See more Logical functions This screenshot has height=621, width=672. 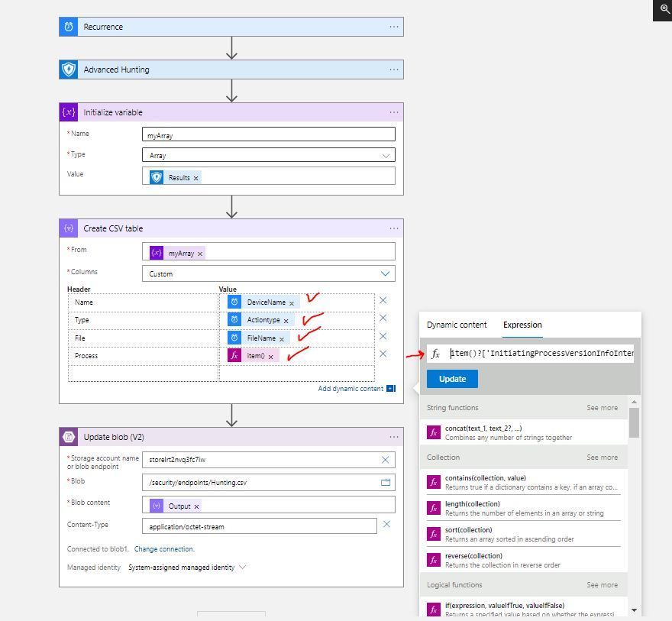click(603, 585)
